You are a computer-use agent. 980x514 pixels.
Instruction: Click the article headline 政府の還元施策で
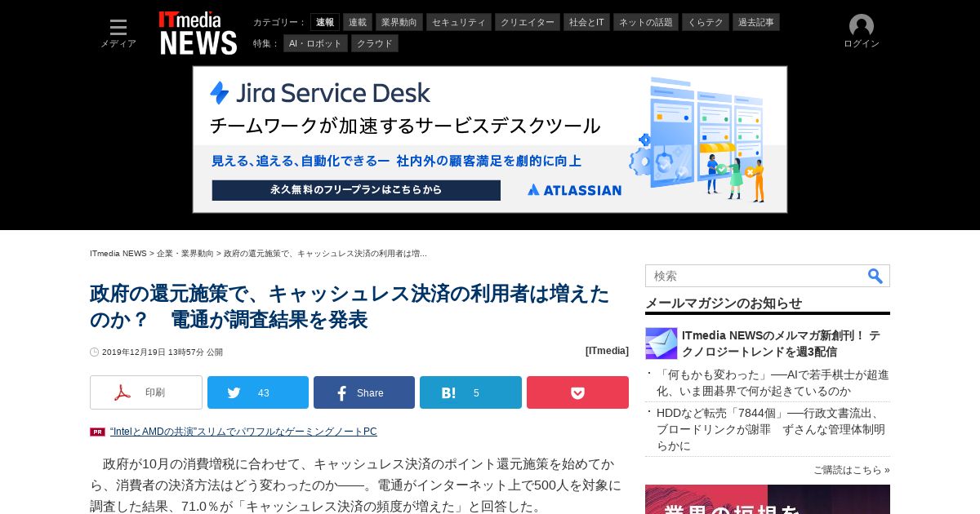pyautogui.click(x=350, y=306)
